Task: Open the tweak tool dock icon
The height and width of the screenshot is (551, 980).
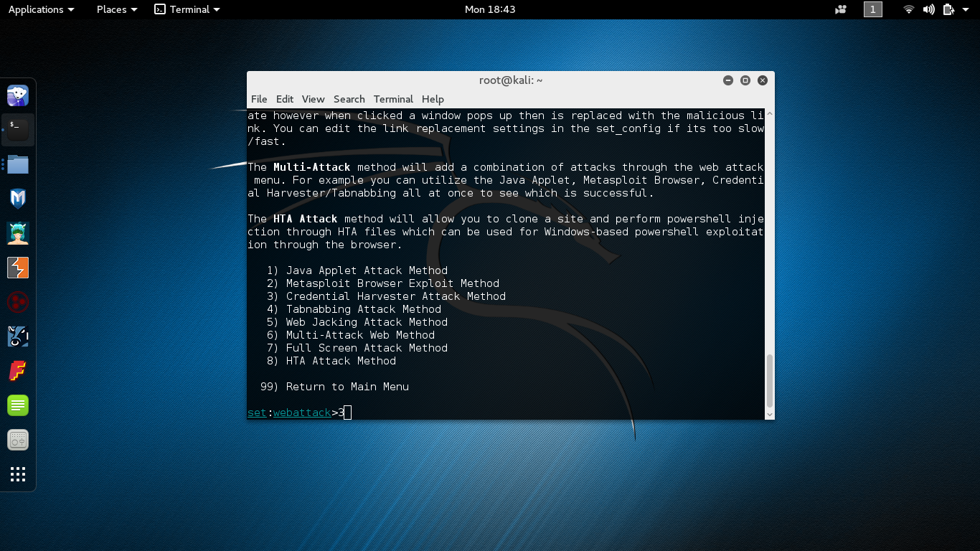Action: tap(18, 440)
